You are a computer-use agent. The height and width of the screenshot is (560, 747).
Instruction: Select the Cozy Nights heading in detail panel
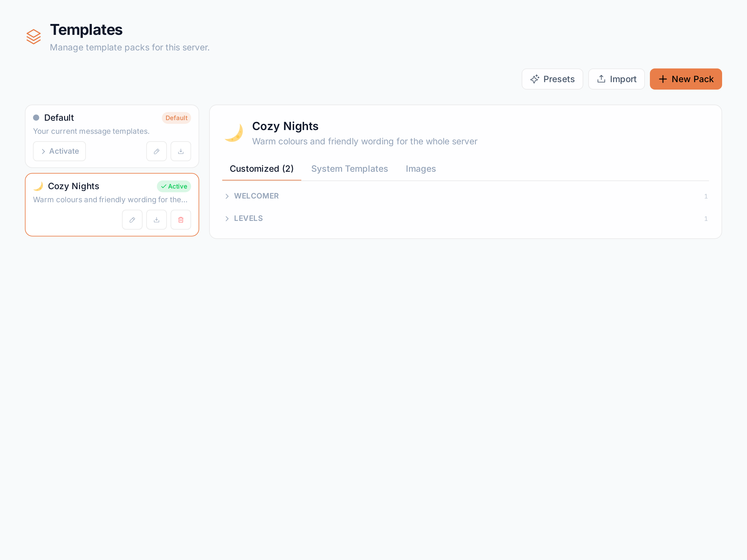coord(285,126)
